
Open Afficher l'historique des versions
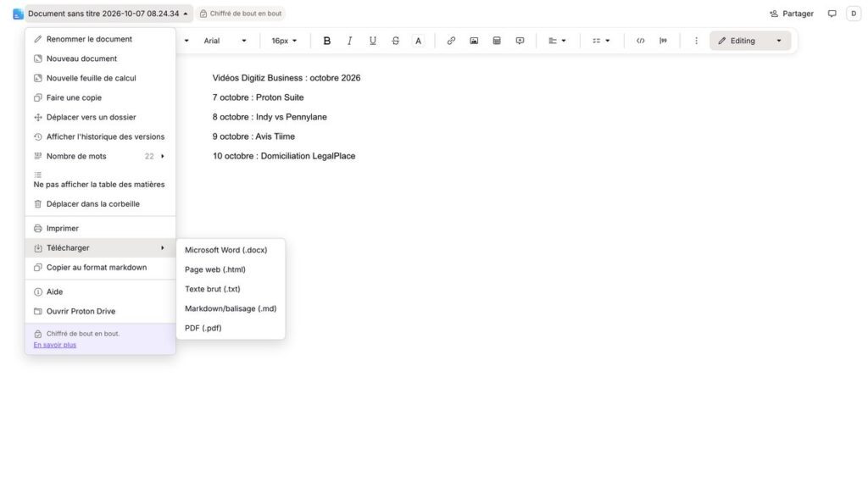tap(100, 136)
